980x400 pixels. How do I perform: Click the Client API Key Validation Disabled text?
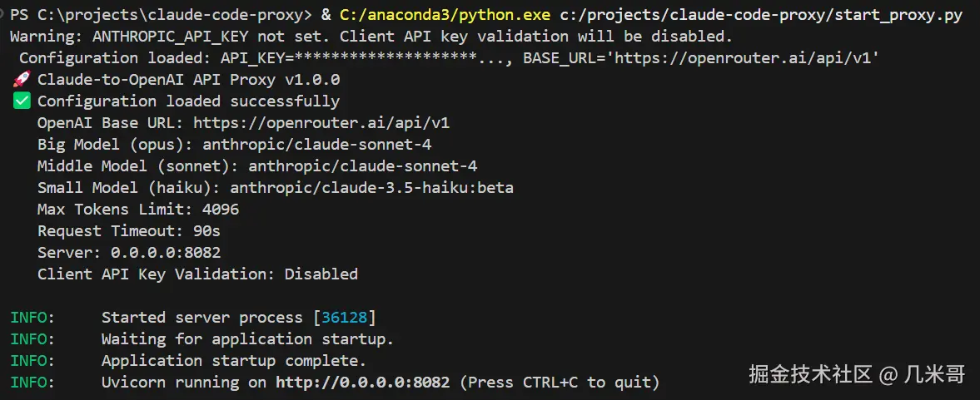[197, 274]
